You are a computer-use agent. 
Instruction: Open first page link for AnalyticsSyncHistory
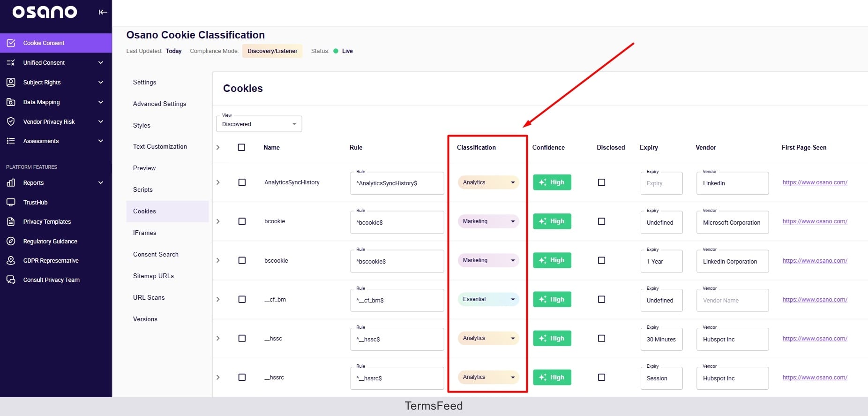[x=815, y=182]
